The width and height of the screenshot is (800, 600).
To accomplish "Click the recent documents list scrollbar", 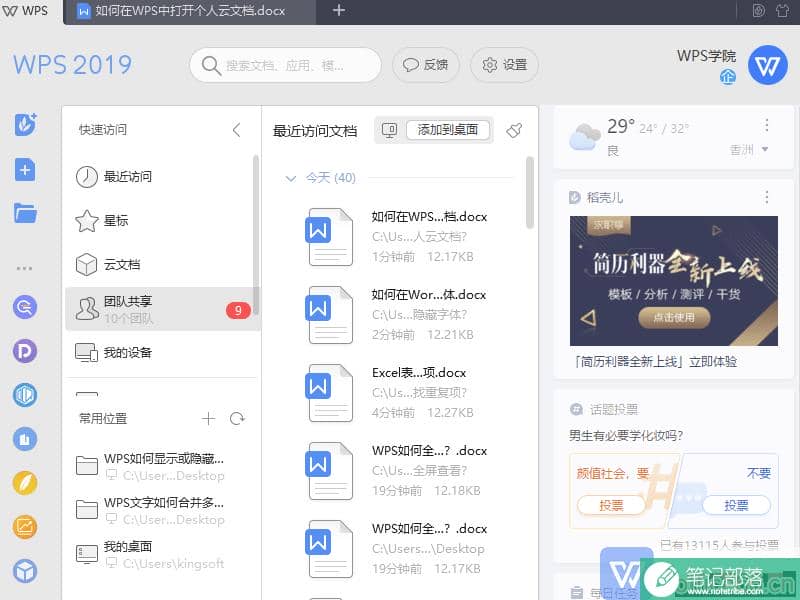I will click(530, 192).
